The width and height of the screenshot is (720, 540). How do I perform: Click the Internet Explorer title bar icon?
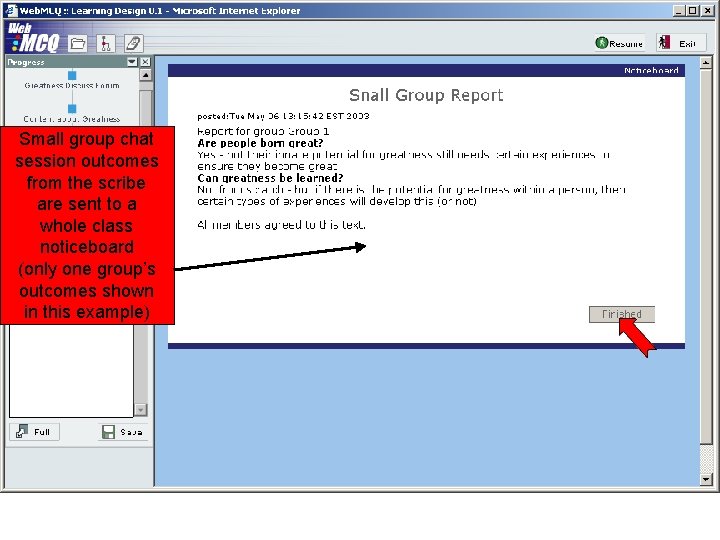11,10
